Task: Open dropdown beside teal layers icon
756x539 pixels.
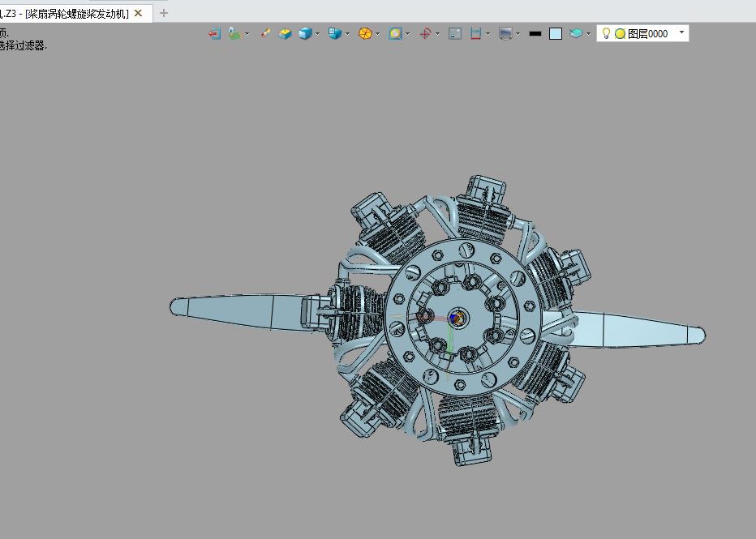Action: 588,34
